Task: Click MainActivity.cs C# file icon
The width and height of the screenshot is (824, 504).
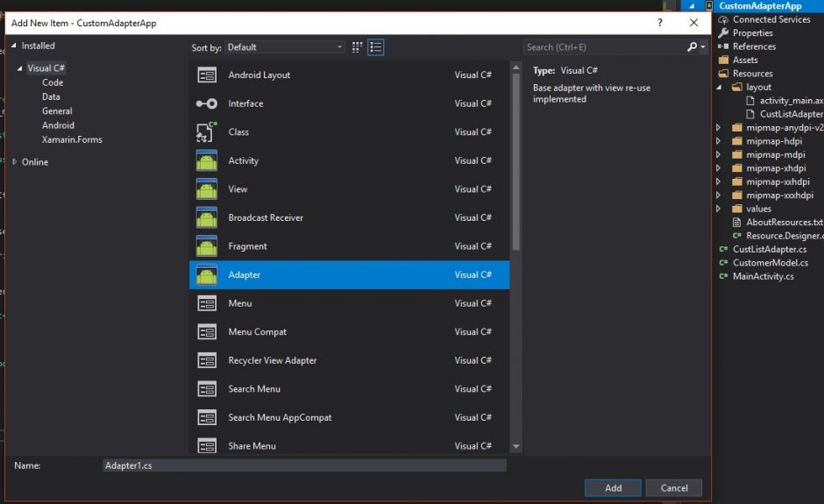Action: [723, 276]
